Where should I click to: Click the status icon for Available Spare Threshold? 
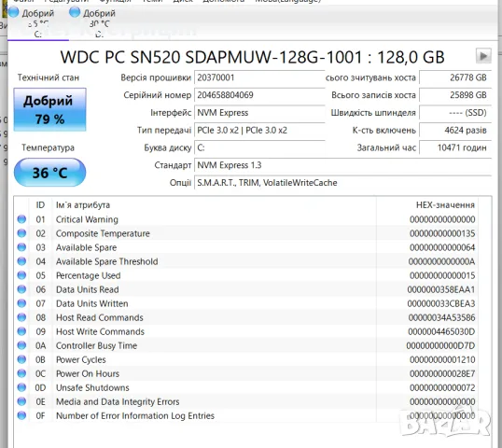click(21, 261)
